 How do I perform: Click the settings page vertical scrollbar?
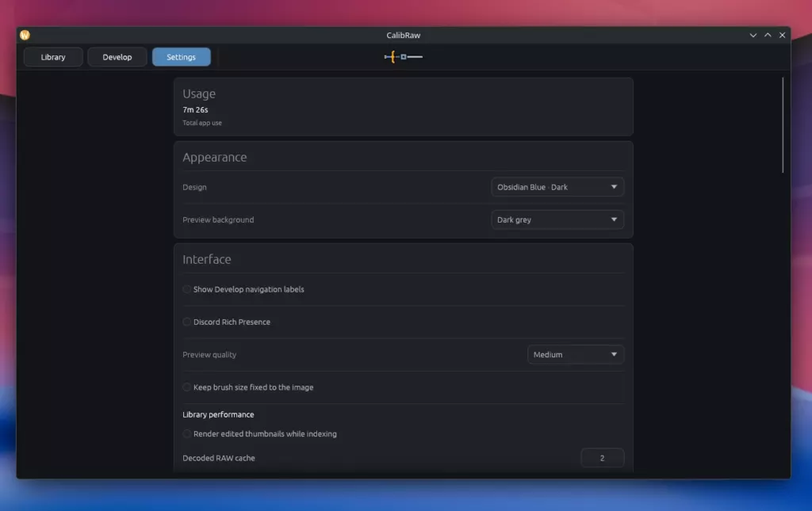[783, 125]
